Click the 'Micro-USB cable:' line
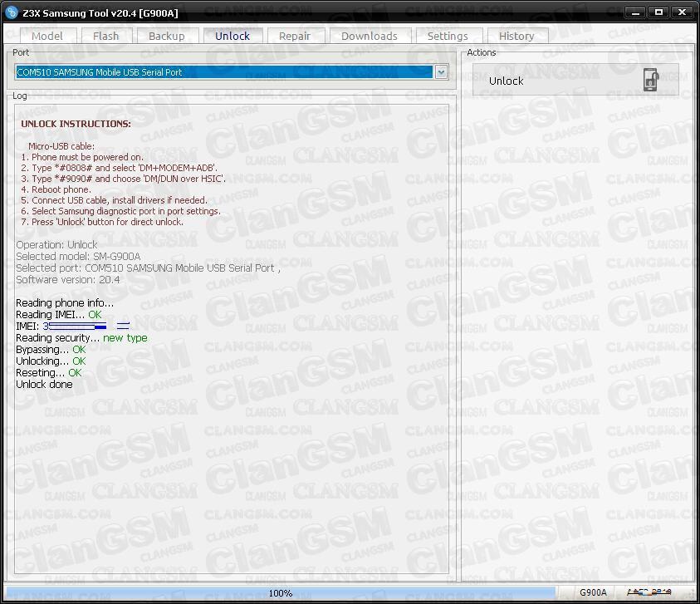The image size is (700, 604). click(61, 146)
